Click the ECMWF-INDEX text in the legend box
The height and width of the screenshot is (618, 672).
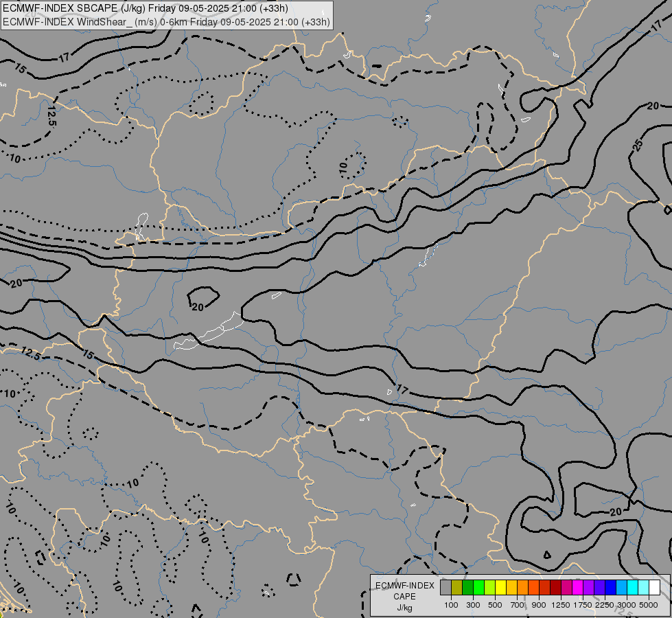pos(404,586)
